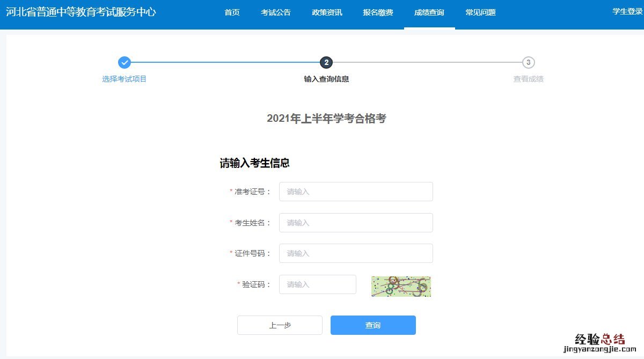Switch to the 成绩查询 tab
Image resolution: width=644 pixels, height=359 pixels.
[429, 12]
